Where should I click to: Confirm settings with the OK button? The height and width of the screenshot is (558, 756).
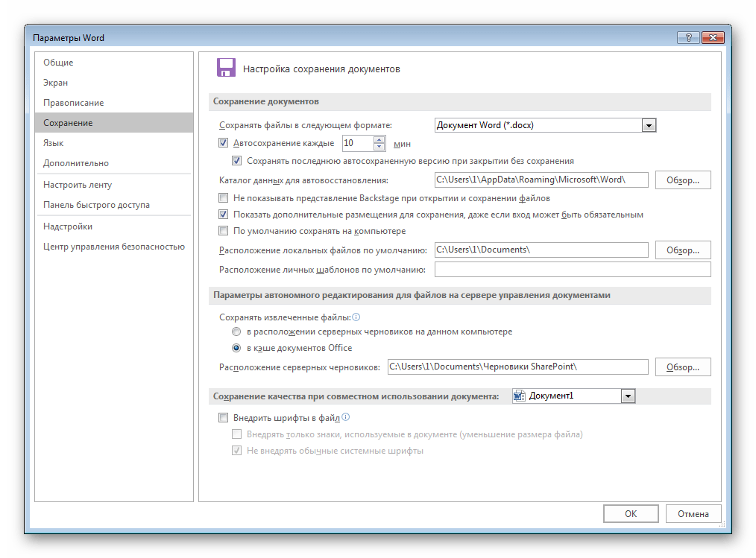[x=631, y=513]
